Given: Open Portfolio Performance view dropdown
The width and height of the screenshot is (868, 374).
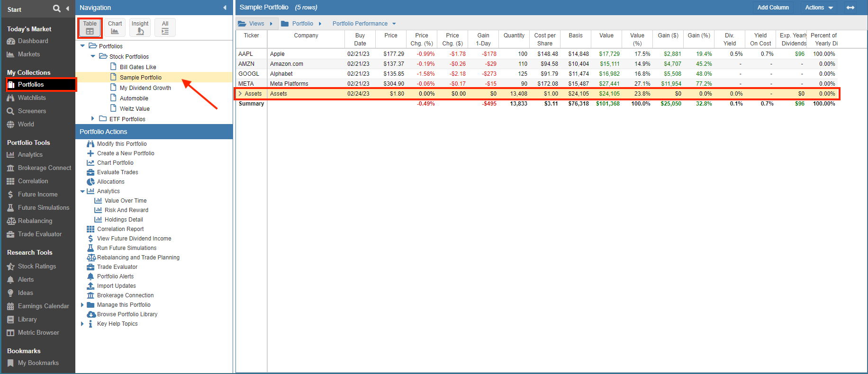Looking at the screenshot, I should click(364, 24).
